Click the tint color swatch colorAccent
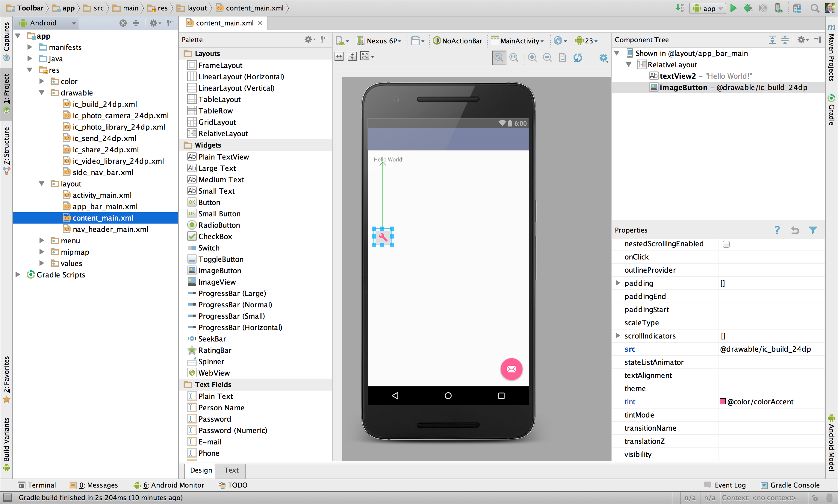Image resolution: width=838 pixels, height=504 pixels. [723, 401]
